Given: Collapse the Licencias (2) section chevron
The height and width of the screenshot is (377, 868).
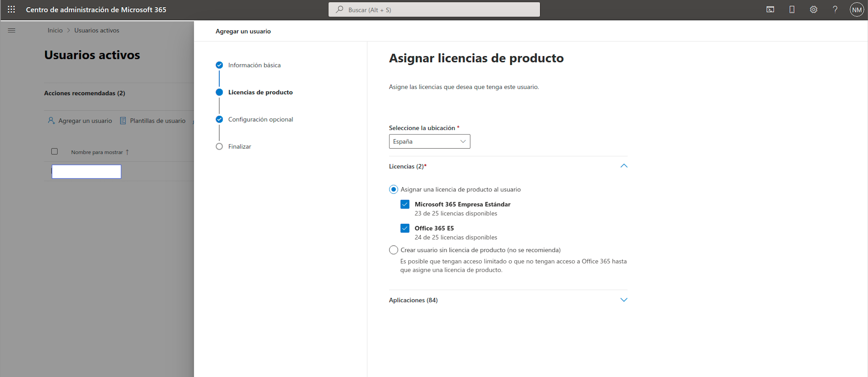Looking at the screenshot, I should pos(623,166).
